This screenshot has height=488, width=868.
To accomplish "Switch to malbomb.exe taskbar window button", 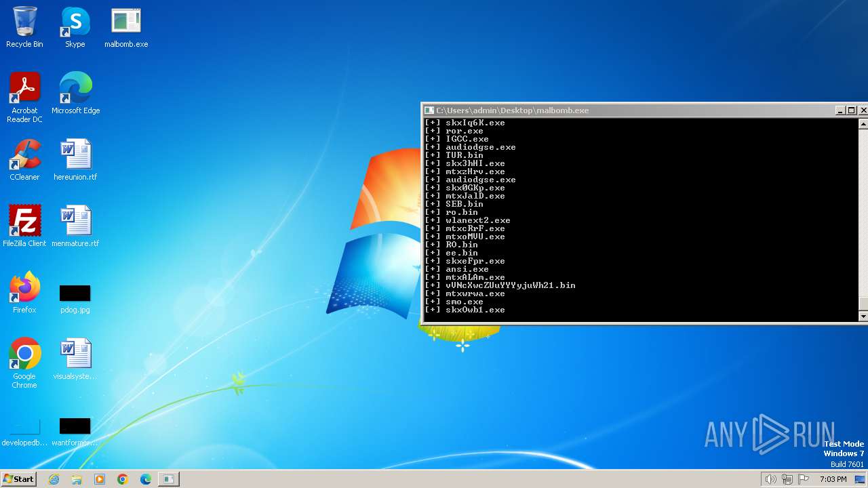I will 168,479.
